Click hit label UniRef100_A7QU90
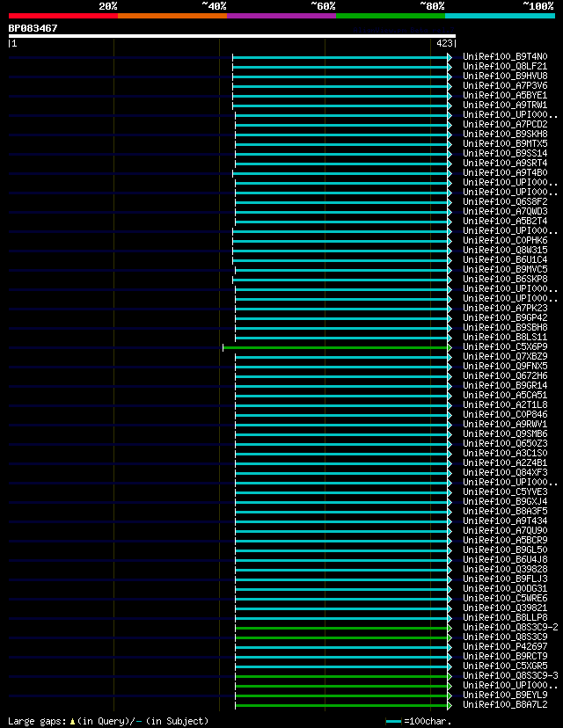This screenshot has height=728, width=563. click(505, 531)
